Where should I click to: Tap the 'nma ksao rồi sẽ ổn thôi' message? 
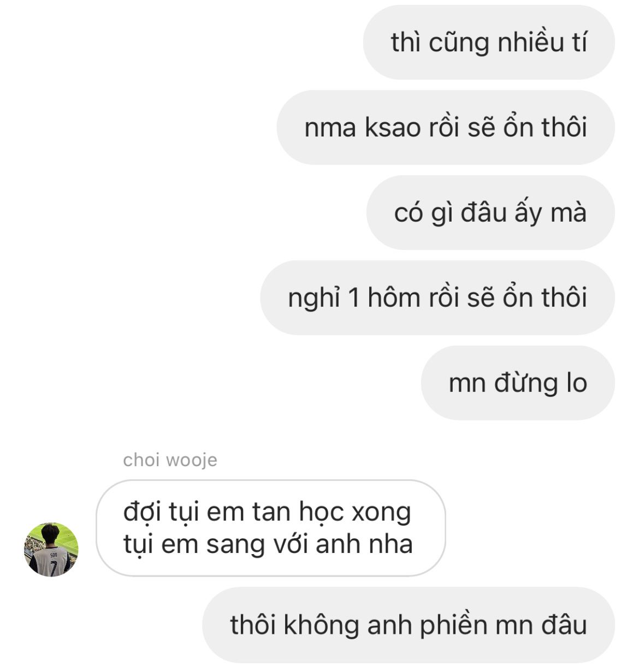click(446, 127)
